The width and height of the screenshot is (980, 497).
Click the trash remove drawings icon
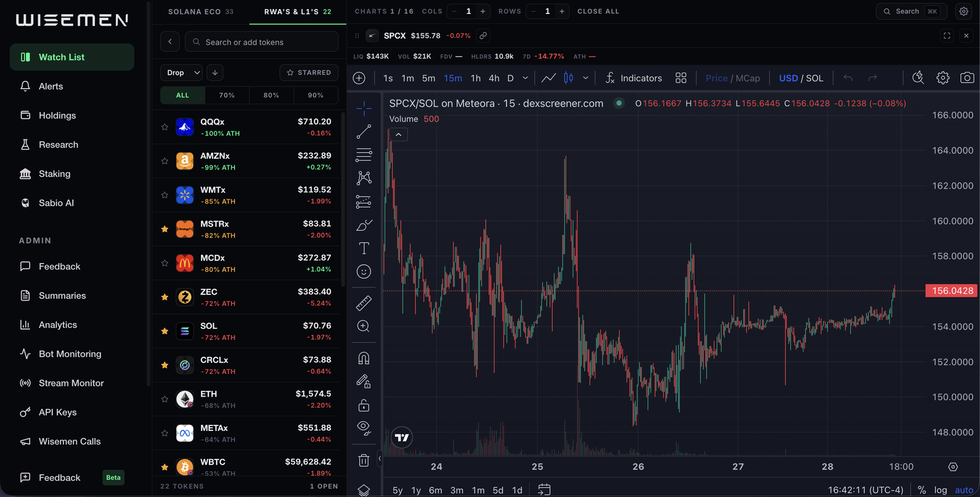[x=364, y=460]
